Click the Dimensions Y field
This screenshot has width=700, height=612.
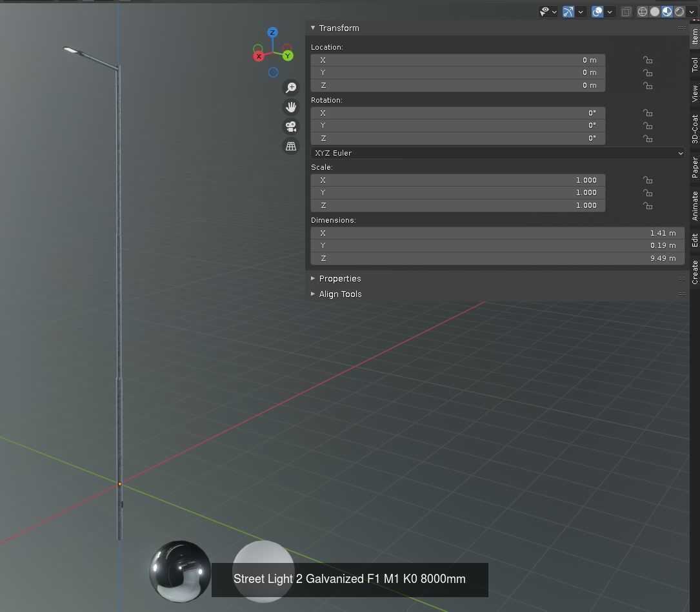498,246
